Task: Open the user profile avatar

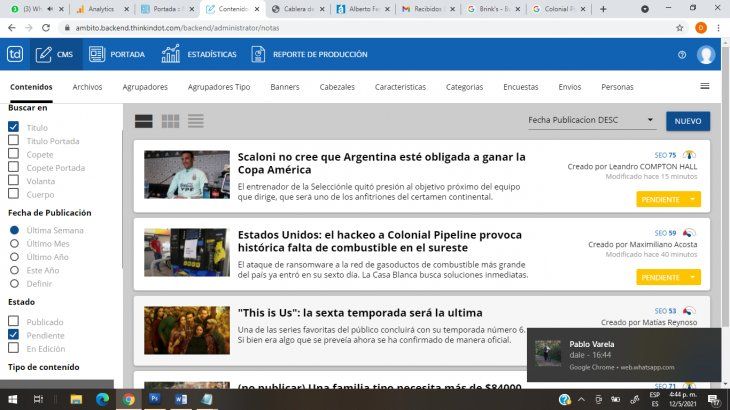Action: (706, 54)
